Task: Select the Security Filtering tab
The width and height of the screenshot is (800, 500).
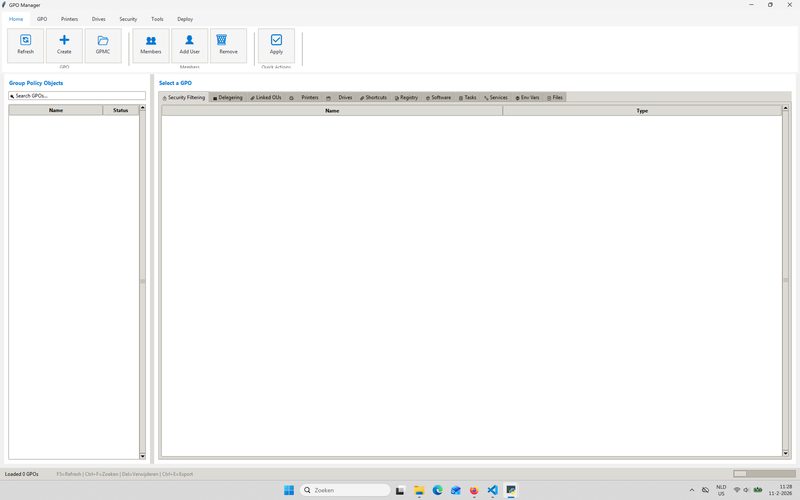Action: click(x=184, y=97)
